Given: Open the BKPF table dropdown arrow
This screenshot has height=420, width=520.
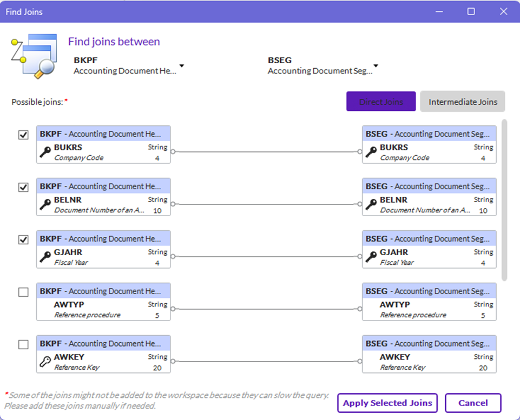Looking at the screenshot, I should [182, 65].
